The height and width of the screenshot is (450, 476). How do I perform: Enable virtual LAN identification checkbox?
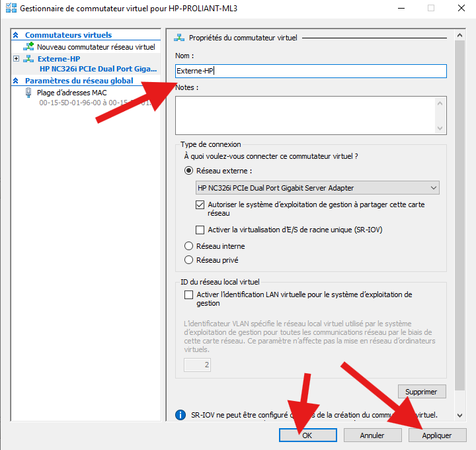point(189,294)
